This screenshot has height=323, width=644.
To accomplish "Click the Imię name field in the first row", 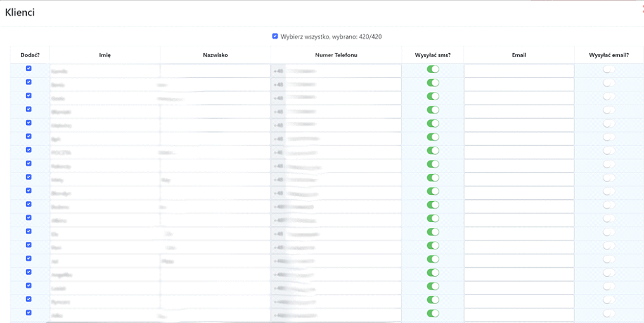I will point(105,71).
